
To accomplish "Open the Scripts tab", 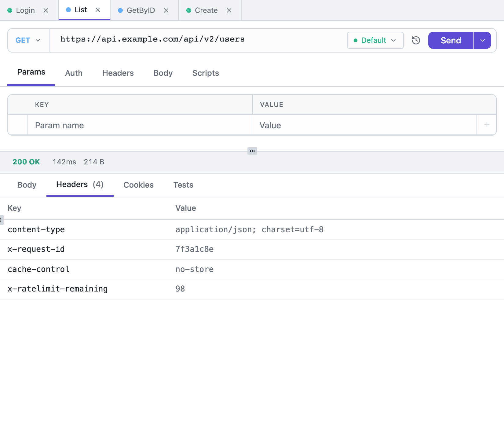I will click(206, 73).
